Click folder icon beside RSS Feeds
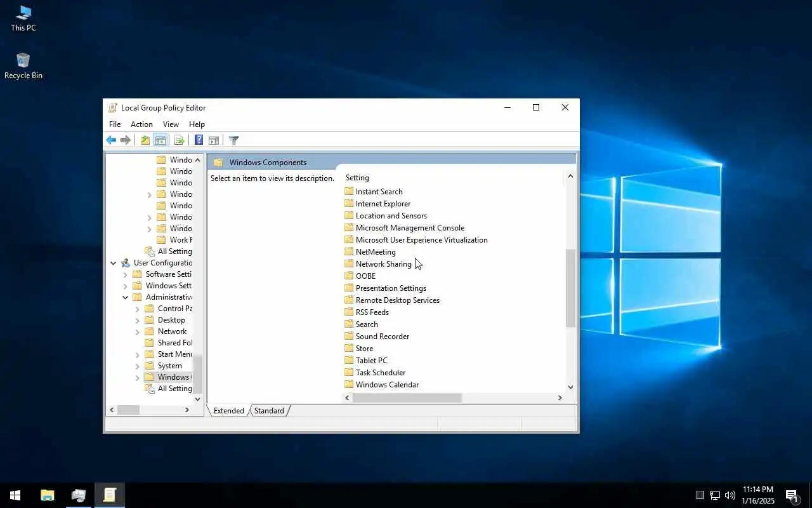This screenshot has width=812, height=508. coord(349,312)
